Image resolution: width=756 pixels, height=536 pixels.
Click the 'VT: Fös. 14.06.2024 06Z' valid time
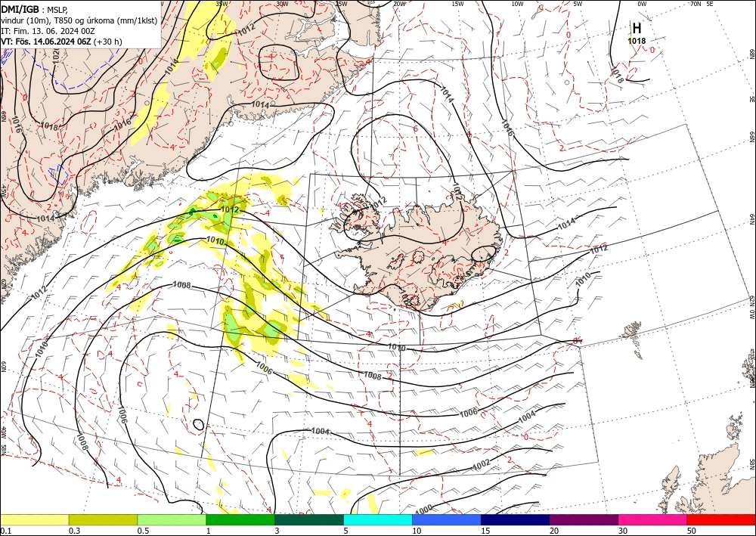click(x=46, y=42)
